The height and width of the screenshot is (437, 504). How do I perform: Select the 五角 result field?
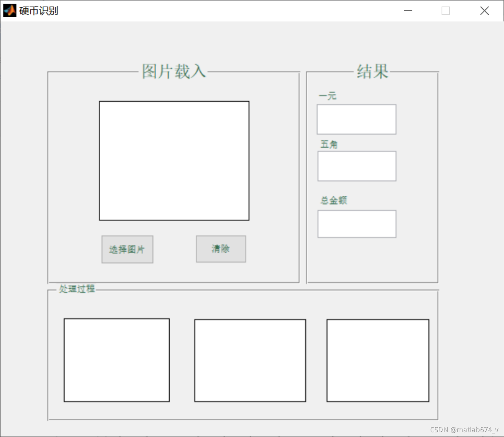click(357, 166)
